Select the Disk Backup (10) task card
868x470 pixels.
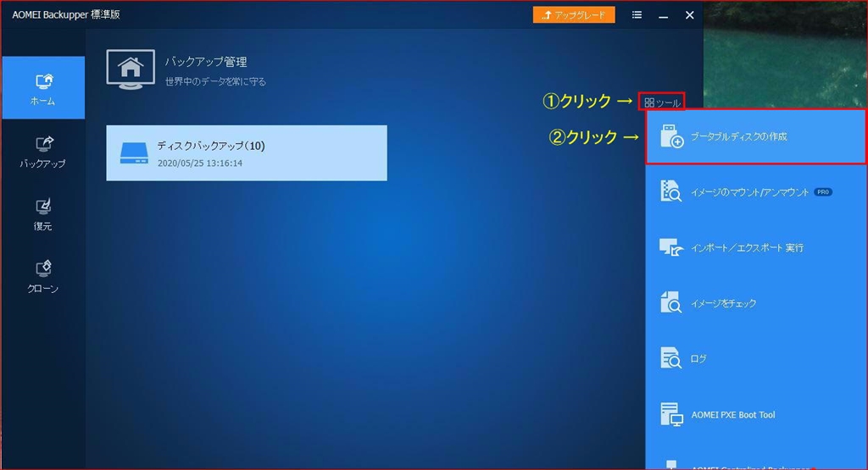pyautogui.click(x=247, y=153)
